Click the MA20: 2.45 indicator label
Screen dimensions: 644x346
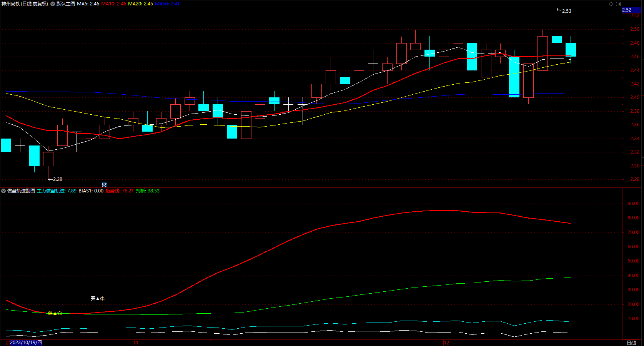point(140,4)
